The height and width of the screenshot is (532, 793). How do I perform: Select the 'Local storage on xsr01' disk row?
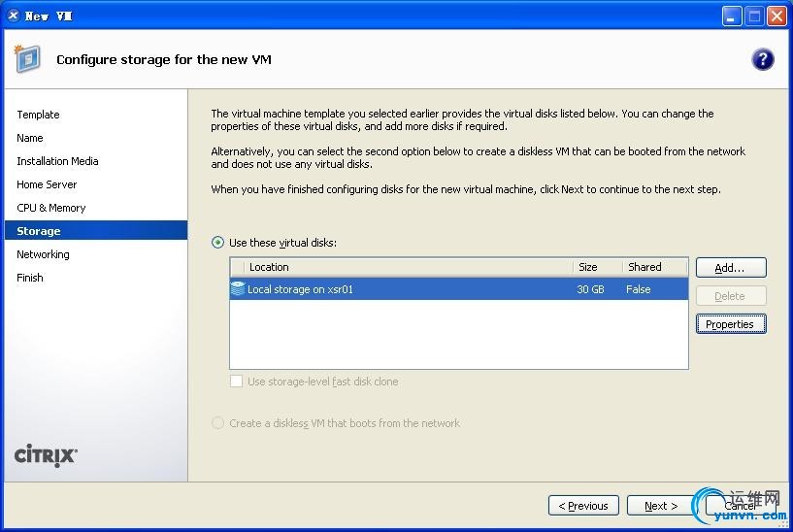pos(408,289)
